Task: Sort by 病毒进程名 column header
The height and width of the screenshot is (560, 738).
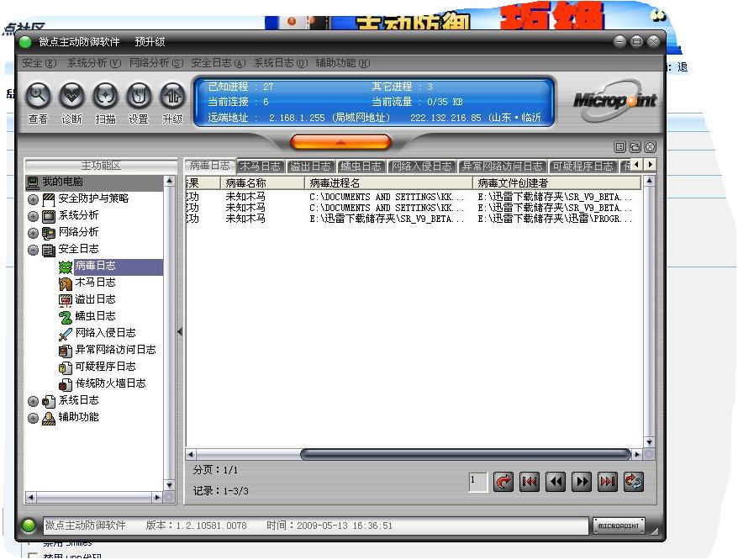Action: point(389,183)
